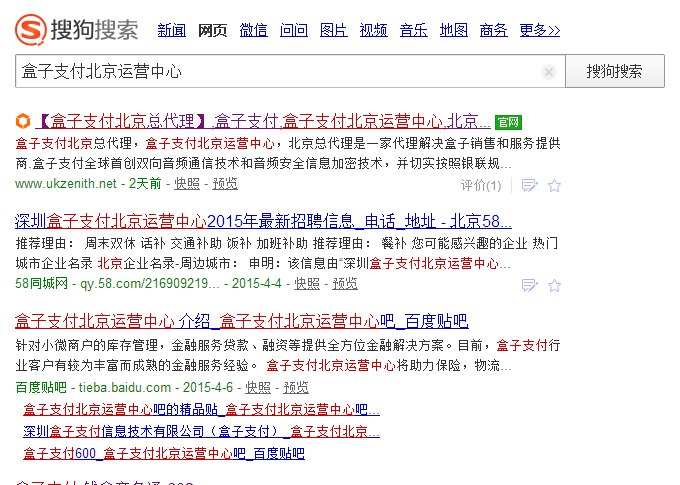Click 评价(1) on the first result
680x485 pixels.
coord(481,186)
